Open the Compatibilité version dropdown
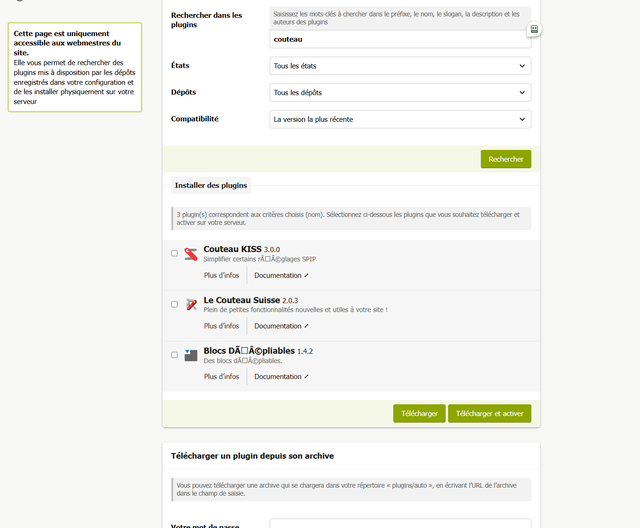 point(400,119)
